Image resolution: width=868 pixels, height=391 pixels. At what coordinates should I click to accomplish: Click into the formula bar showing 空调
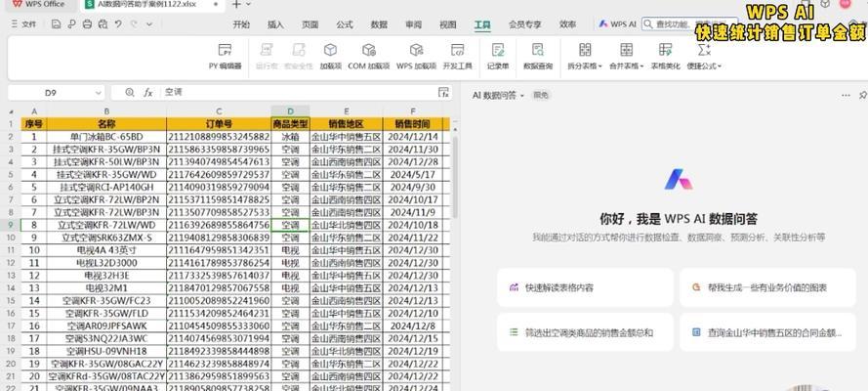(299, 93)
